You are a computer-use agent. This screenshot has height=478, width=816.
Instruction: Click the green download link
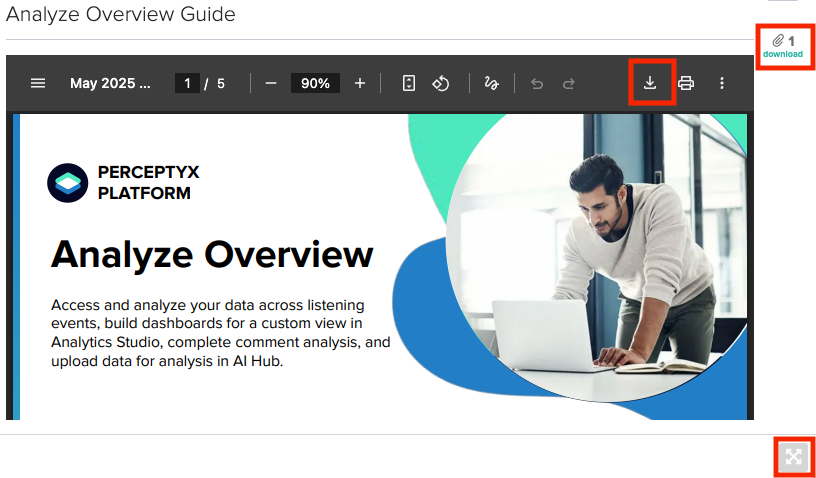[783, 54]
